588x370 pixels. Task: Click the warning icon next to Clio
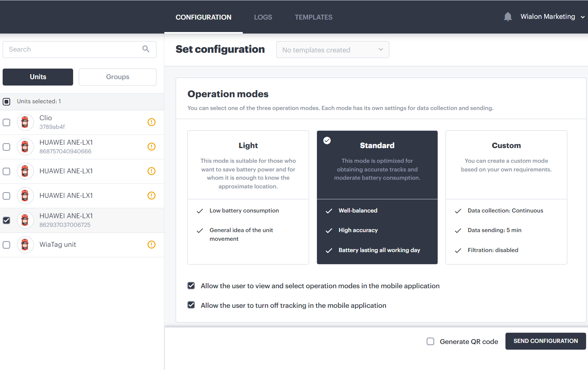152,122
